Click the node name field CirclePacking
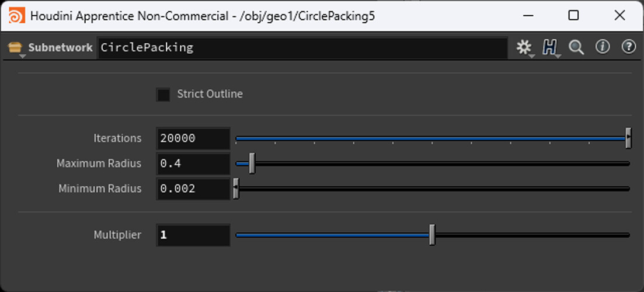Screen dimensions: 644x292 [302, 48]
